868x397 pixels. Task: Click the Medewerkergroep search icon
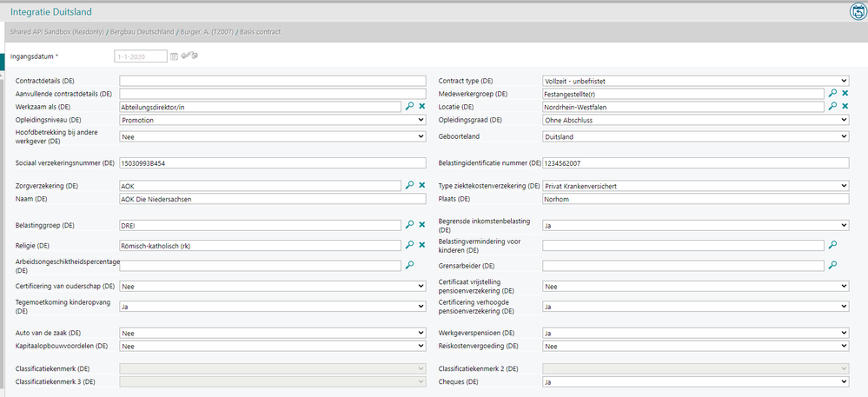[832, 93]
